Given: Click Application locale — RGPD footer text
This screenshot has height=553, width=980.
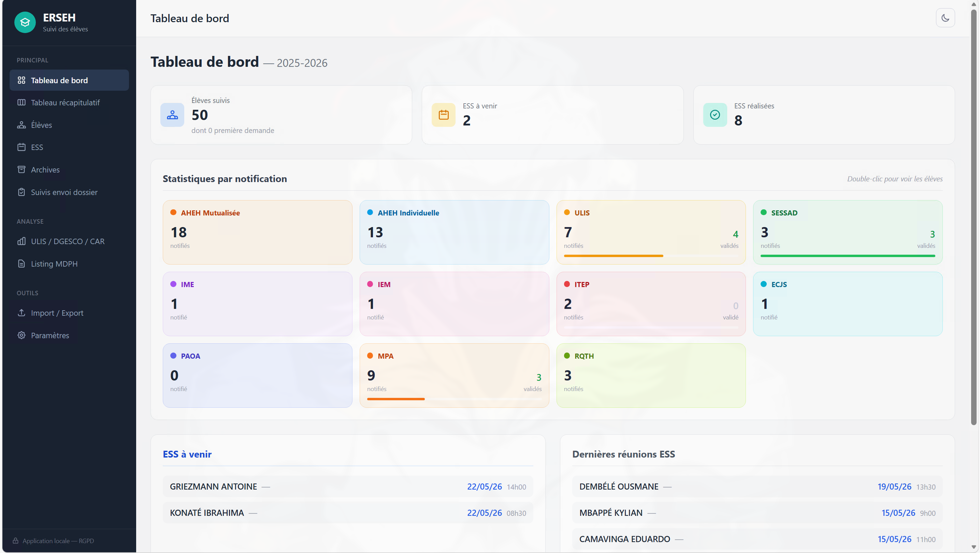Looking at the screenshot, I should 58,541.
